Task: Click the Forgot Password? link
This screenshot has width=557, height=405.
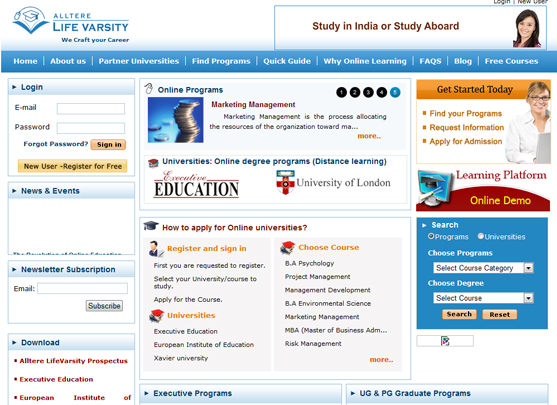Action: 55,144
